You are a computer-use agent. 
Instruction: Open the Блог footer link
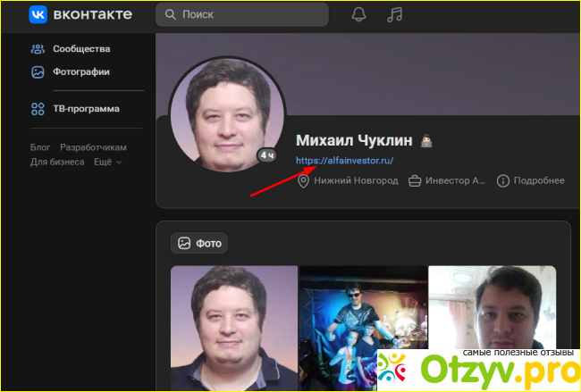[40, 147]
